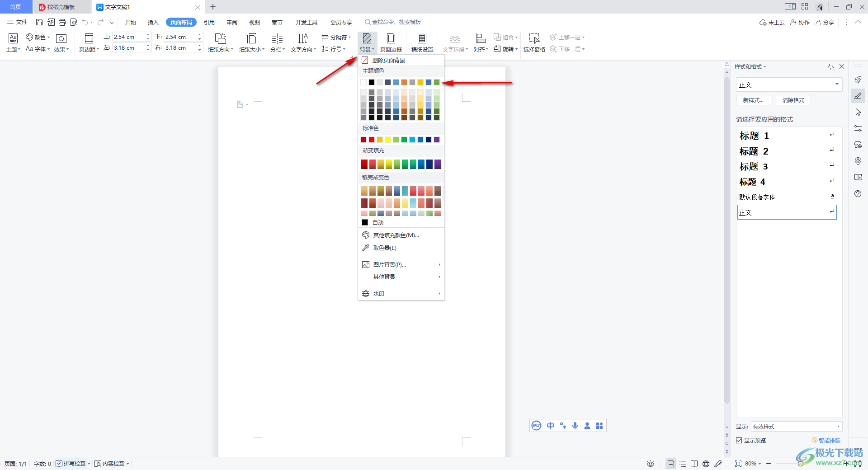
Task: Click the eye-protection mode status icon
Action: pos(651,464)
